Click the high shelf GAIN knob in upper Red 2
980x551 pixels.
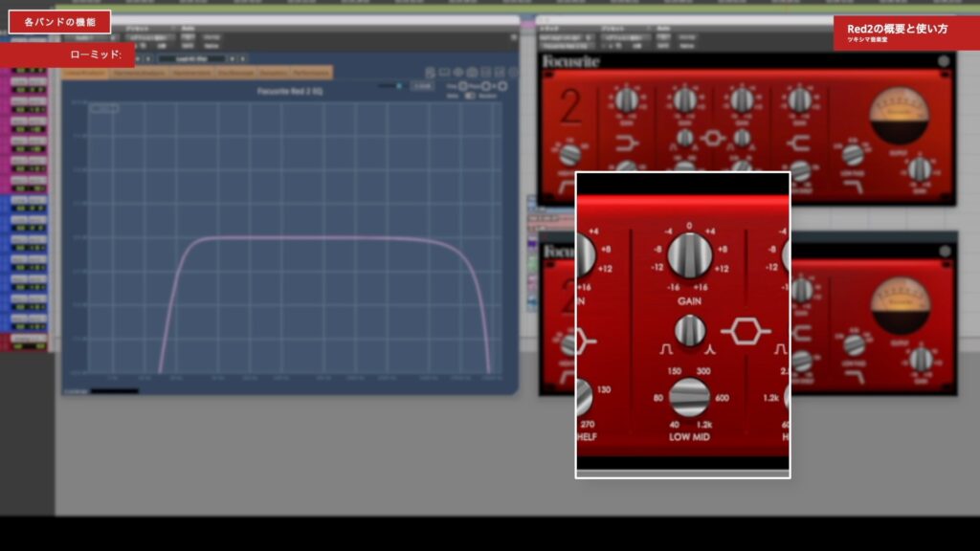click(x=799, y=99)
